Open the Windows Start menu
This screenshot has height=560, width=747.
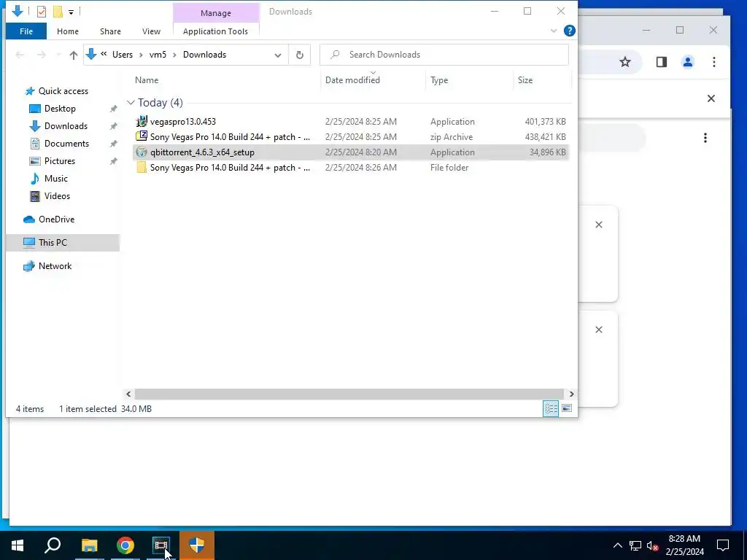18,545
